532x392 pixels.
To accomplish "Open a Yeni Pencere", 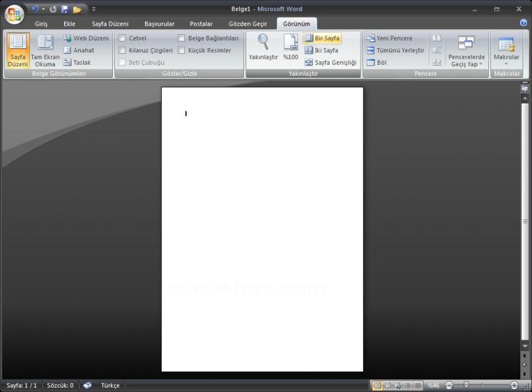I will click(x=389, y=38).
